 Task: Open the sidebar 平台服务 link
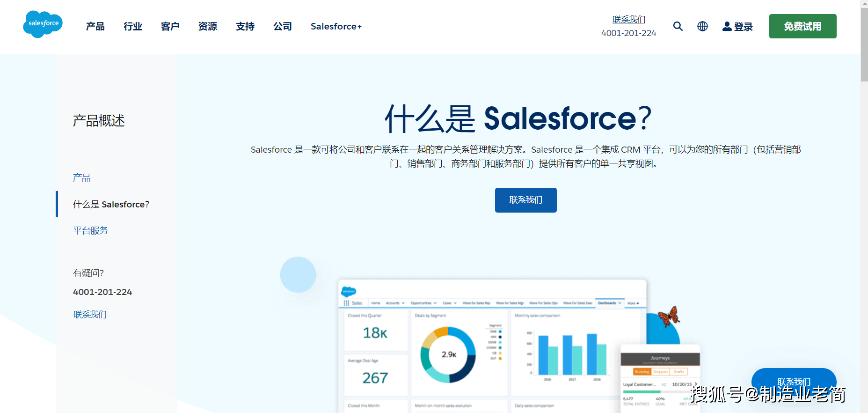coord(90,230)
